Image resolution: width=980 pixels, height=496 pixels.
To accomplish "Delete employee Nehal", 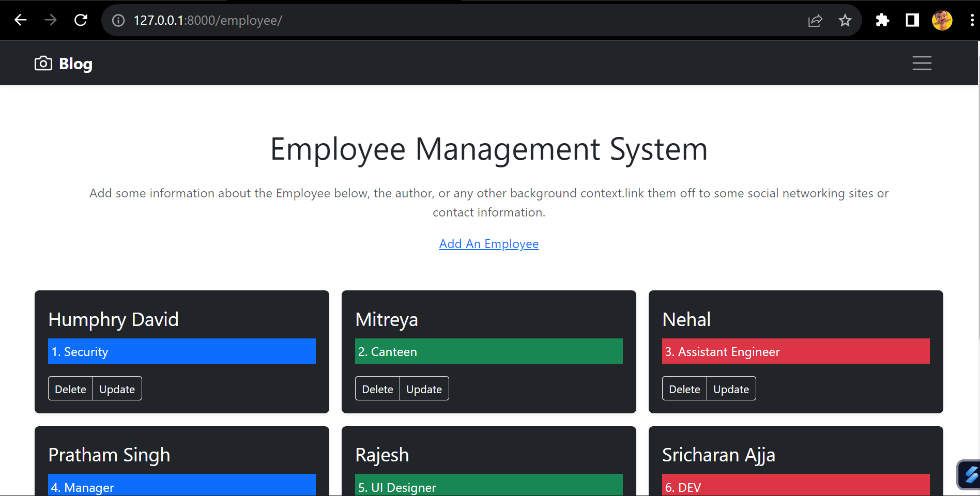I will point(684,389).
